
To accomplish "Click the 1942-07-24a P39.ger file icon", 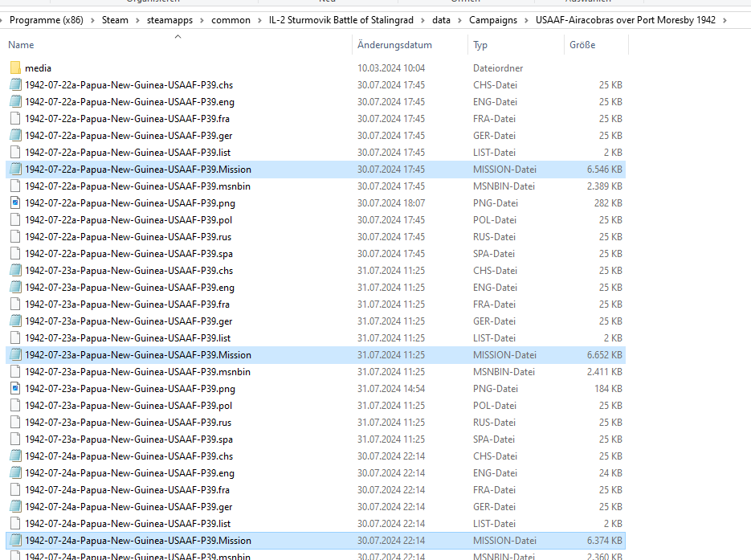I will (15, 507).
